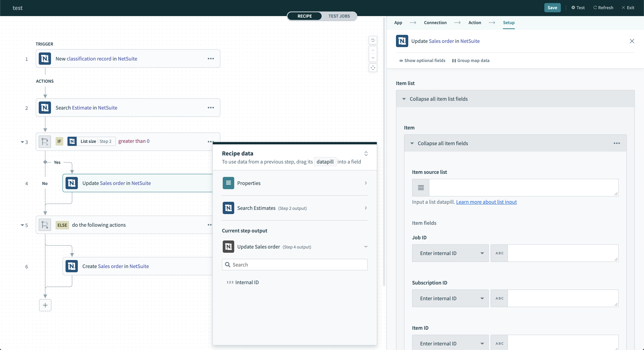Click the pan/fit canvas icon

click(x=373, y=68)
